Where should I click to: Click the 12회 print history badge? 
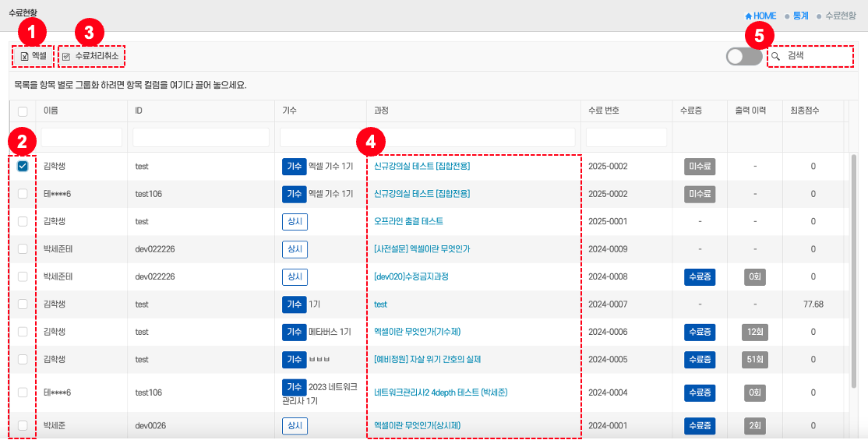click(x=754, y=332)
